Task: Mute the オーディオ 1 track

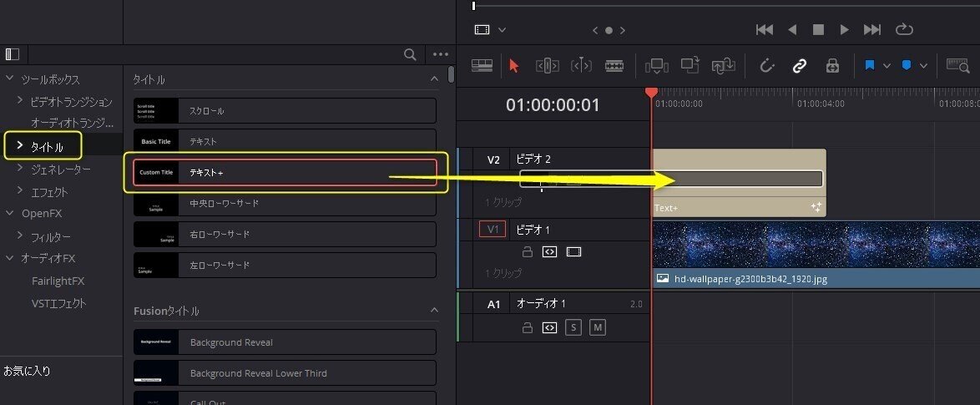Action: coord(598,327)
